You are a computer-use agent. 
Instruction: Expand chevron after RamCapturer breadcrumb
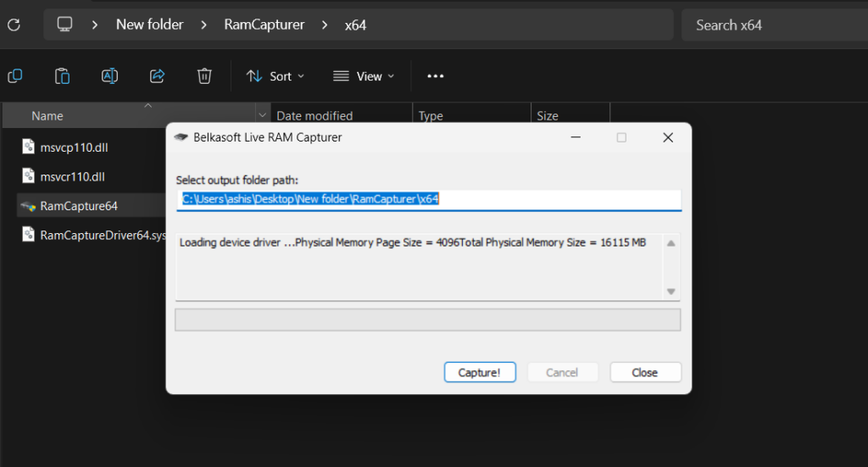pos(325,25)
